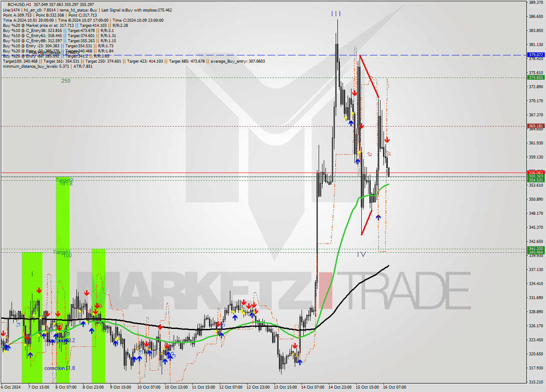Viewport: 546px width, 392px height.
Task: Click the '15 Oct 15:00' time axis label
Action: (x=367, y=388)
